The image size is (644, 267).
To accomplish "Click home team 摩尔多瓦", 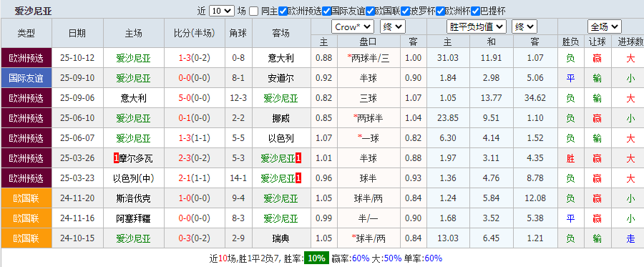I will tap(137, 159).
